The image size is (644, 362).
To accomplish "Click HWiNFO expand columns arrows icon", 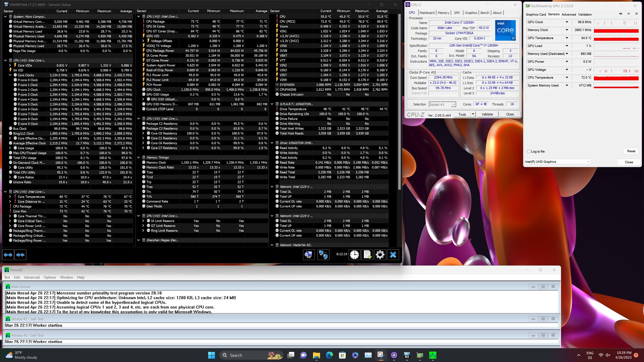I will 8,255.
